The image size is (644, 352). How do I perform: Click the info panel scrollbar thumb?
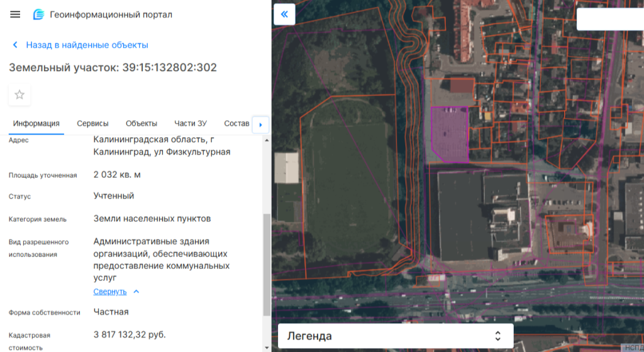coord(267,265)
